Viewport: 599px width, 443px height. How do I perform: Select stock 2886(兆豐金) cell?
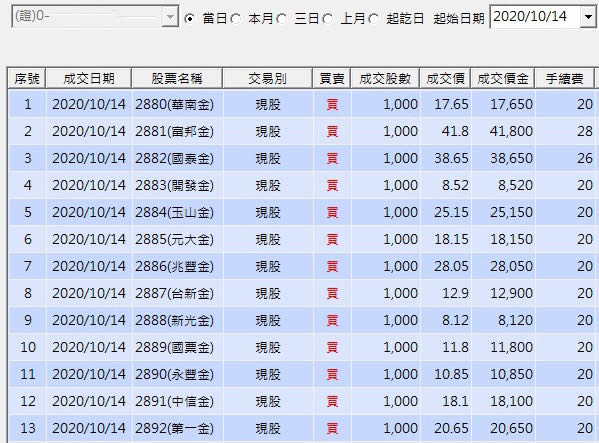click(177, 266)
